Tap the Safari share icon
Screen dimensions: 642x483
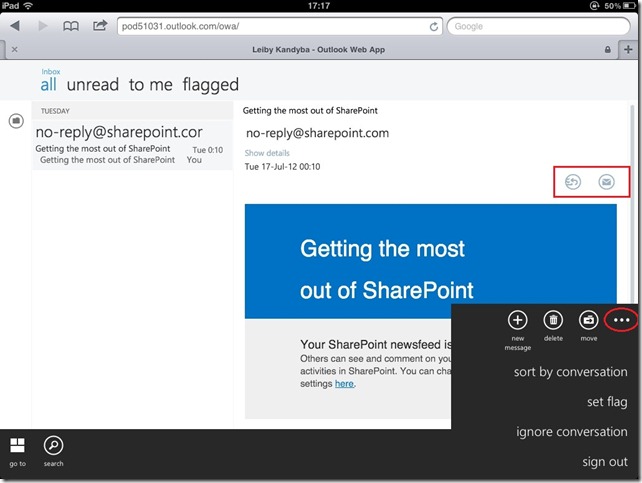100,25
